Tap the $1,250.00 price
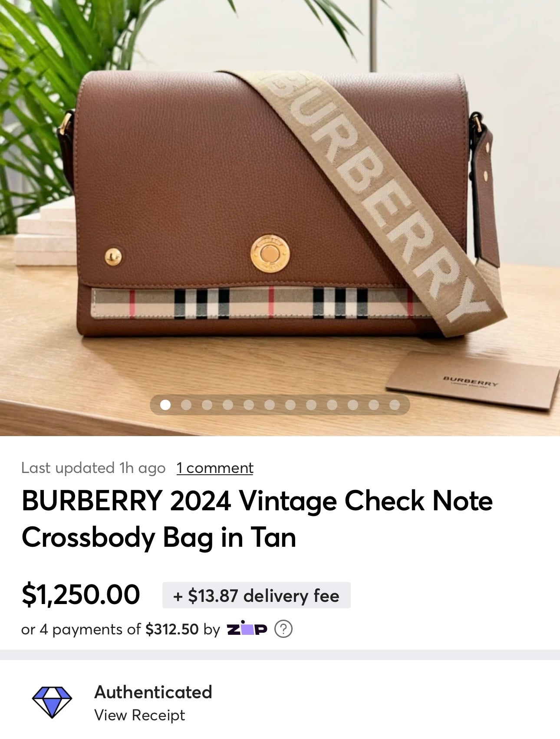 pos(81,594)
